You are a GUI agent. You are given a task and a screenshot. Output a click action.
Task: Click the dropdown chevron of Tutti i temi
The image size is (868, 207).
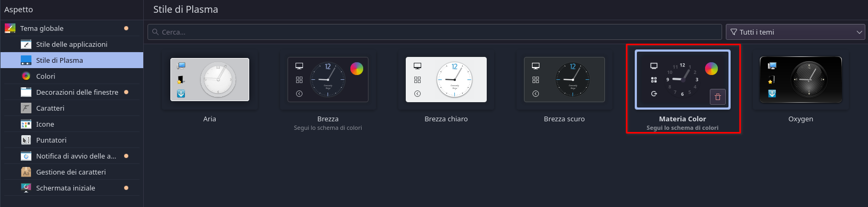pyautogui.click(x=859, y=32)
